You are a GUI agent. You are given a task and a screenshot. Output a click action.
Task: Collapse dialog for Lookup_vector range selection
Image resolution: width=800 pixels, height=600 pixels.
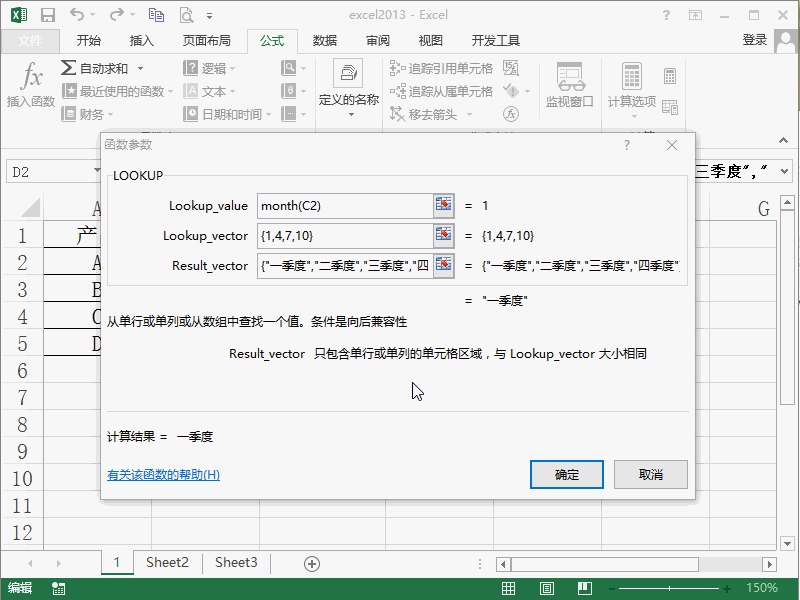coord(443,235)
